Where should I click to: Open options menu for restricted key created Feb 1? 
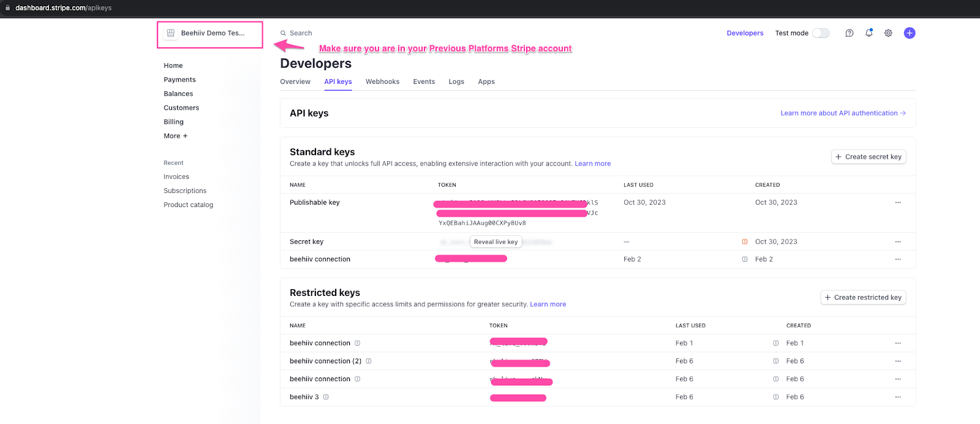click(x=898, y=343)
